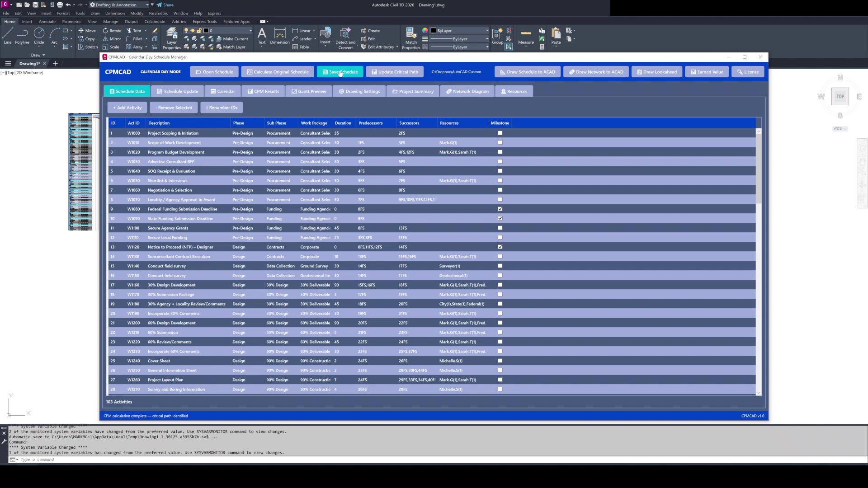Screen dimensions: 868x488
Task: Click the Renumber IDs button
Action: tap(222, 108)
